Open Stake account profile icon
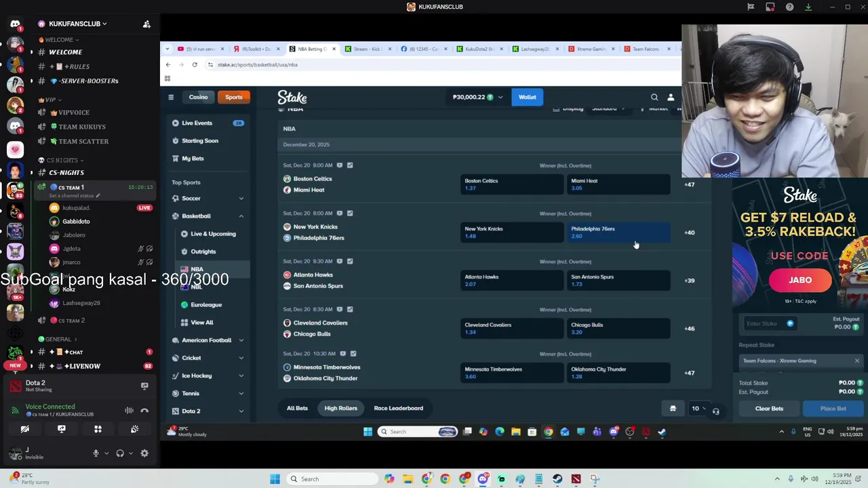The height and width of the screenshot is (488, 868). 671,97
